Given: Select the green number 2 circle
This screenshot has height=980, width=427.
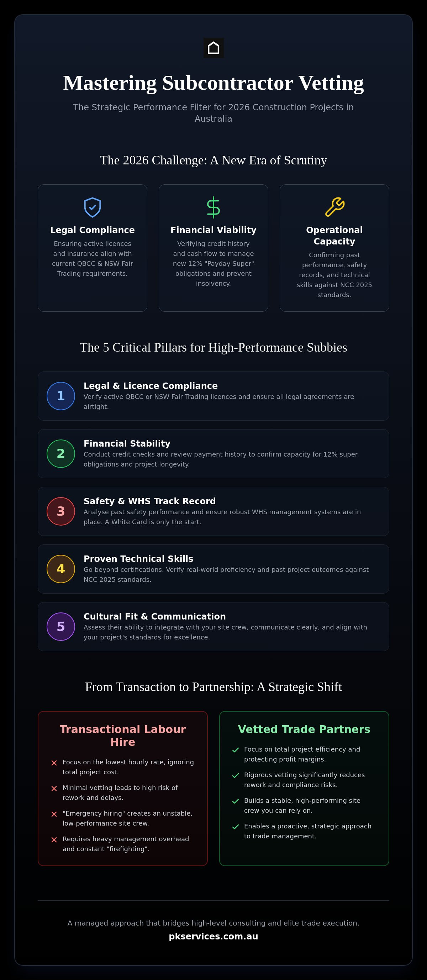Looking at the screenshot, I should 61,453.
